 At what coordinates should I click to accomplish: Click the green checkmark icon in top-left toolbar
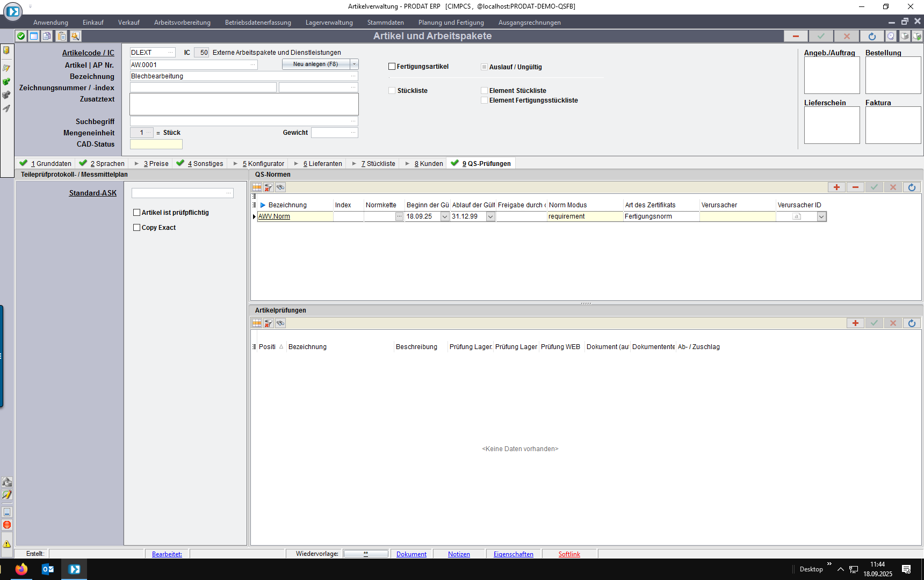coord(21,36)
